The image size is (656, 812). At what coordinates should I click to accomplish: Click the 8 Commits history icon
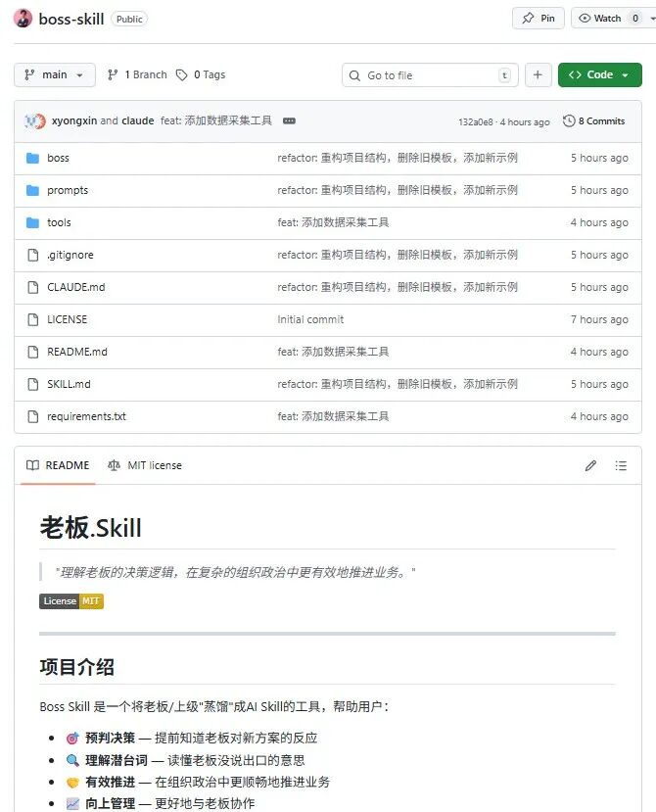(568, 121)
